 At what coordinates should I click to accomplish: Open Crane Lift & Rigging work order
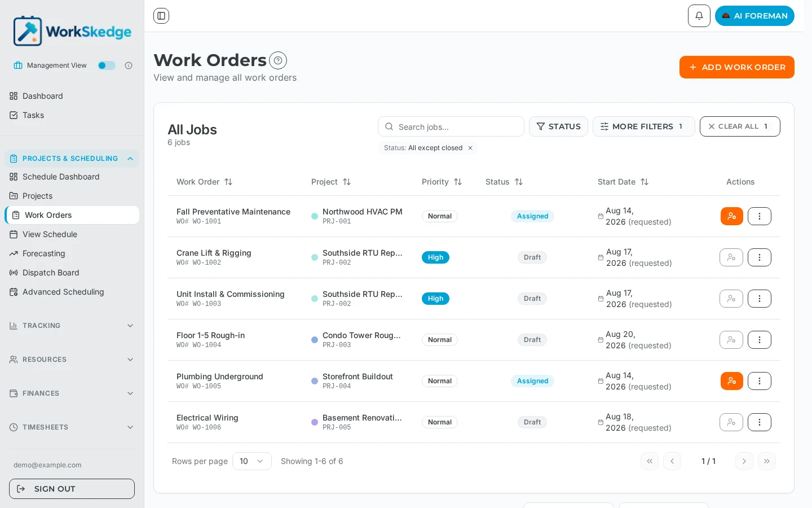[x=214, y=253]
